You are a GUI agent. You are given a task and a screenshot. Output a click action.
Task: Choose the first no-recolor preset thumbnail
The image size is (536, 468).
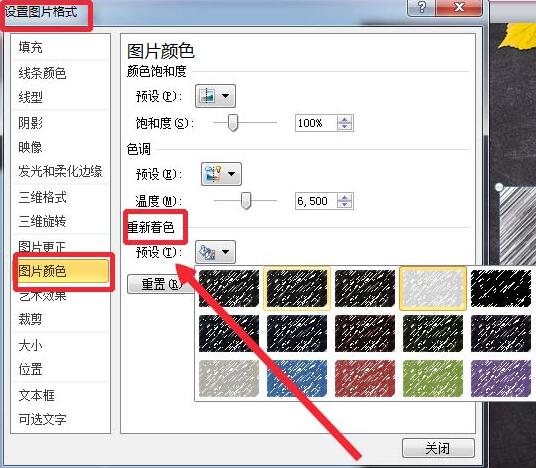point(229,288)
